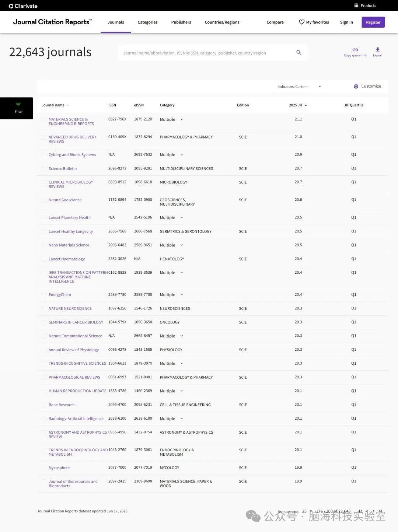Open Journal of Bioresources and Bioproducts link
398x532 pixels.
pos(73,484)
